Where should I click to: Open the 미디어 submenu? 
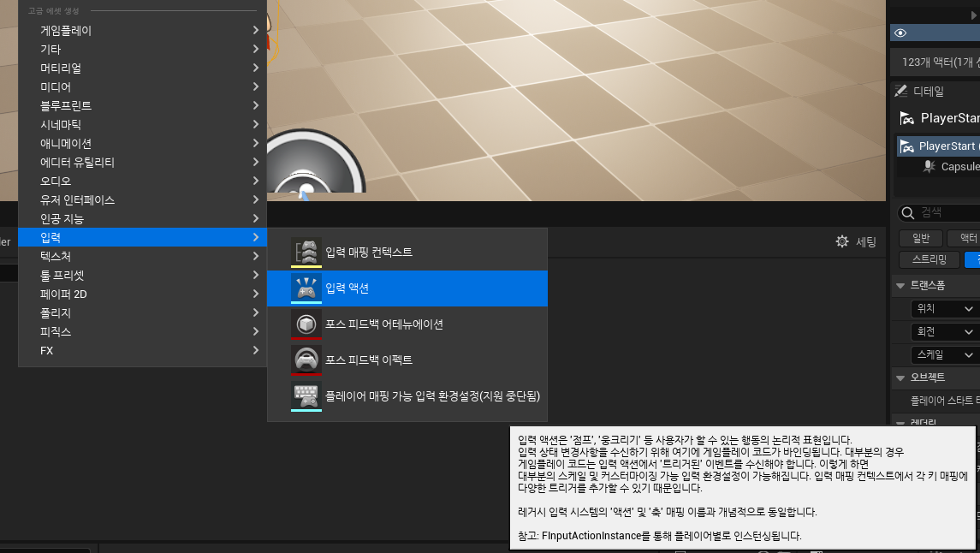pyautogui.click(x=142, y=86)
